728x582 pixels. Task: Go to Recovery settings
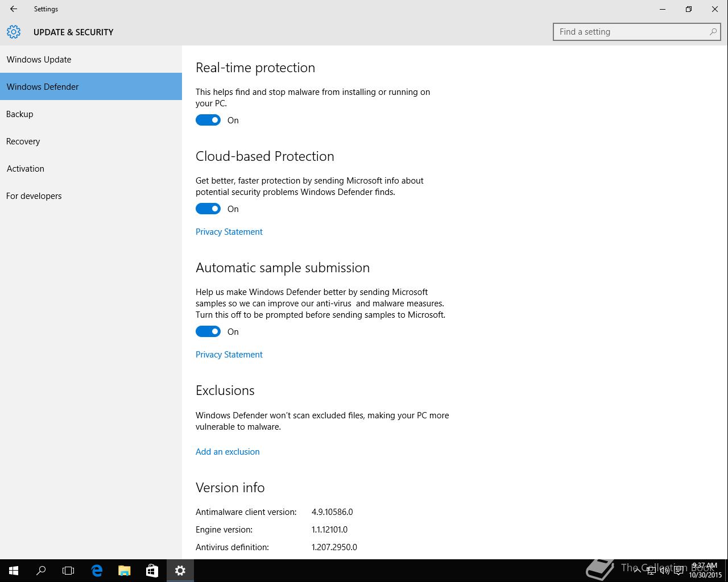(x=91, y=141)
